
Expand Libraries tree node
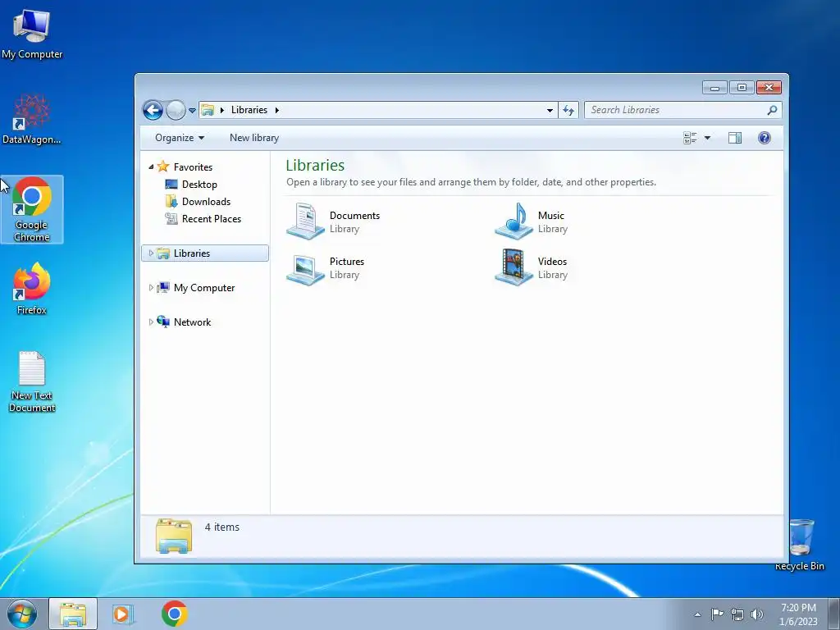pyautogui.click(x=151, y=253)
